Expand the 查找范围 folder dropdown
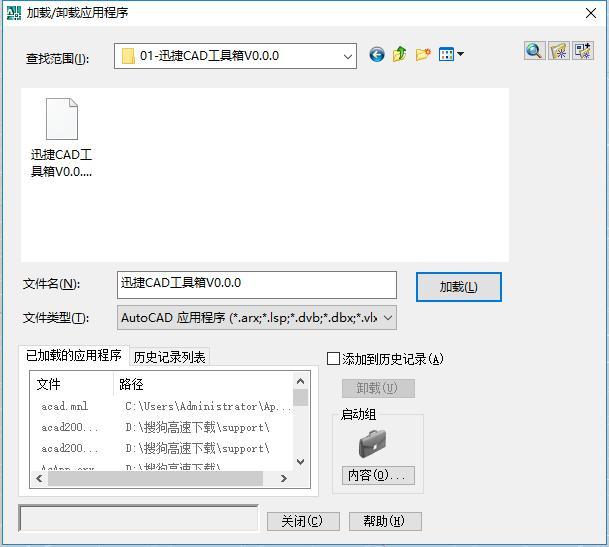The height and width of the screenshot is (547, 609). [348, 56]
